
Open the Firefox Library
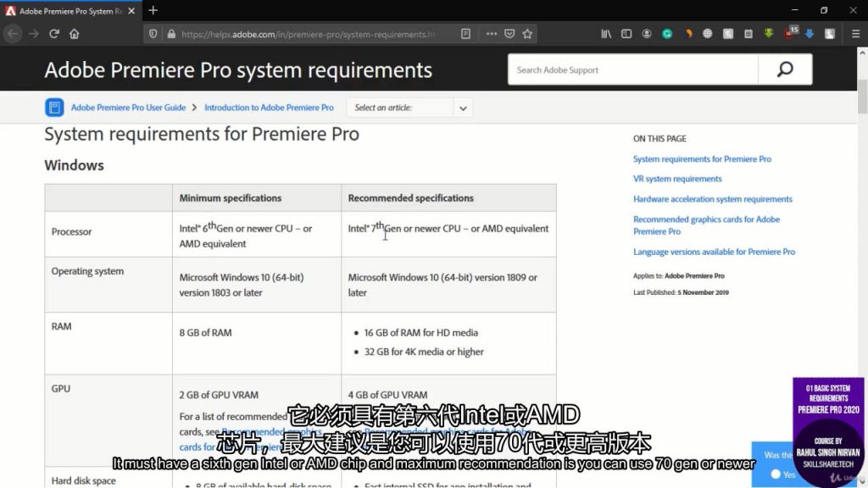(606, 34)
